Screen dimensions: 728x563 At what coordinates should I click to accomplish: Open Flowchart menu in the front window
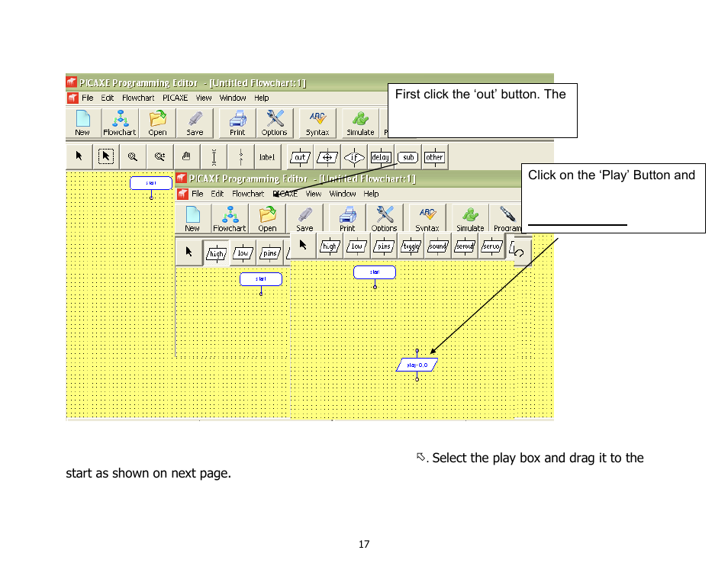248,194
